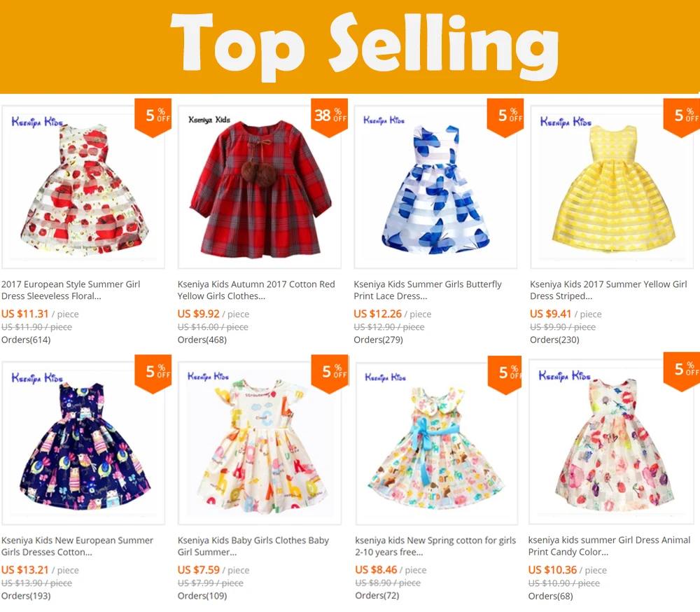Click the 5% OFF badge on navy cat-print dress

[153, 373]
